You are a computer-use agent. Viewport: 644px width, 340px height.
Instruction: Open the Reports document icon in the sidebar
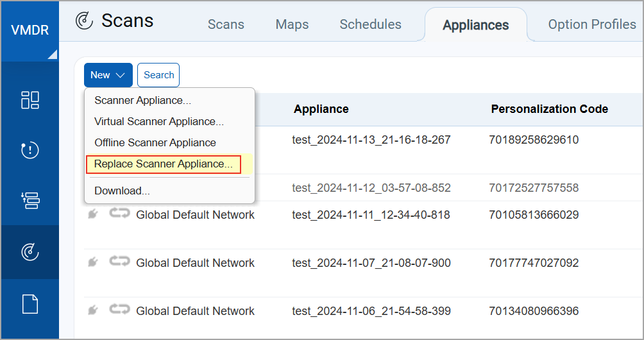[30, 303]
